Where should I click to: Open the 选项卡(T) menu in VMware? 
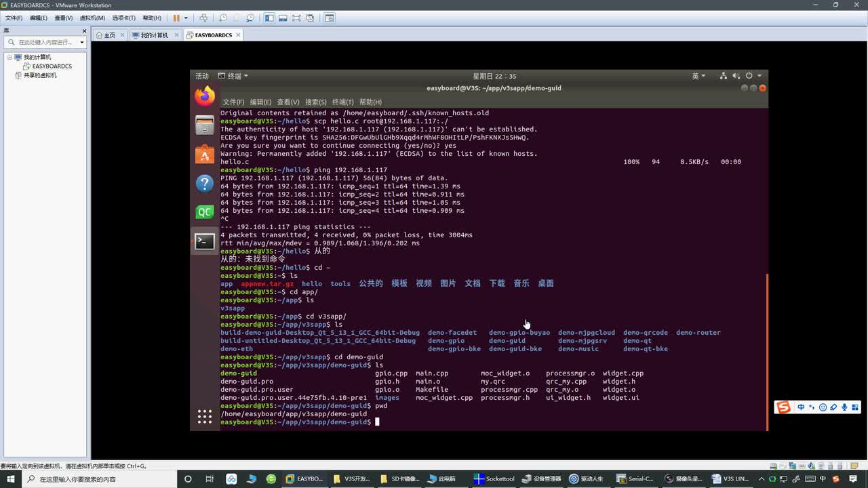[x=123, y=18]
